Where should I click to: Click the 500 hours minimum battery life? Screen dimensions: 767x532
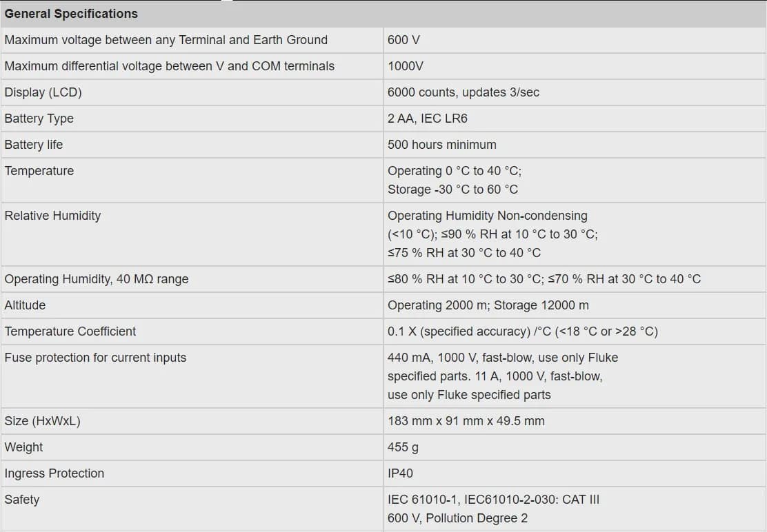point(441,145)
